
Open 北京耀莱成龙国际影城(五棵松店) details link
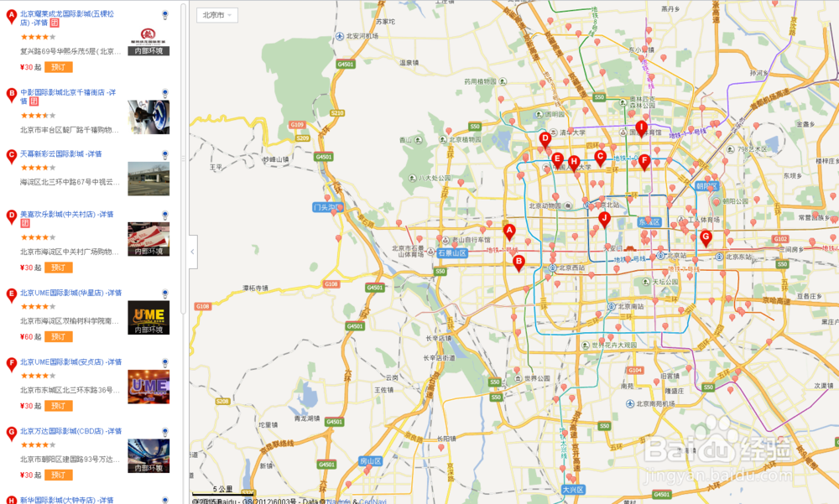(x=67, y=18)
